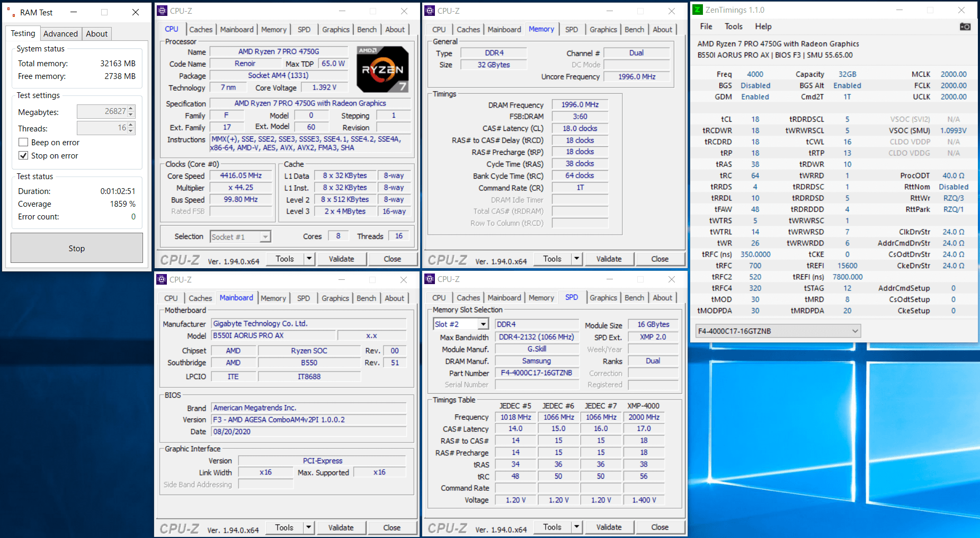The width and height of the screenshot is (980, 538).
Task: Click Close in the CPU-Z window showing Memory timings
Action: 660,259
